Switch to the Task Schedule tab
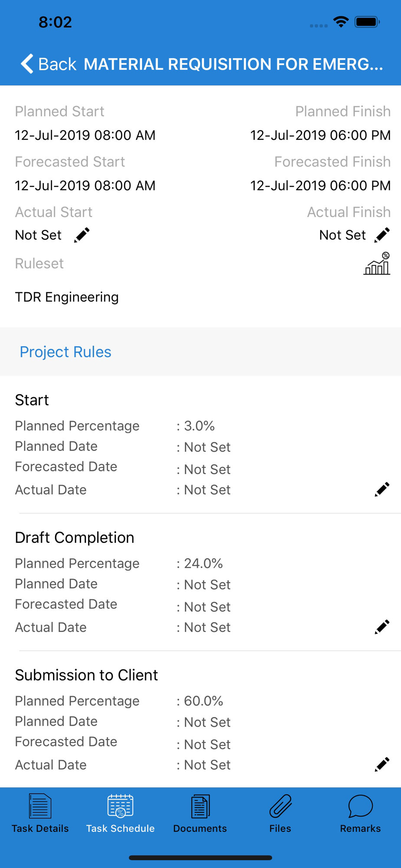 tap(120, 813)
